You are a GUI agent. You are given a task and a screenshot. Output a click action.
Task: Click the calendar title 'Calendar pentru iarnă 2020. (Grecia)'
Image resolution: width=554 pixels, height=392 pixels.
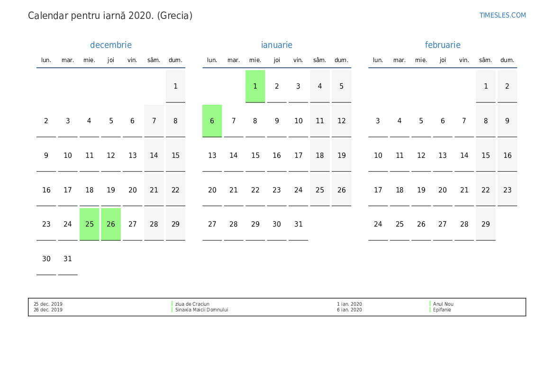110,16
